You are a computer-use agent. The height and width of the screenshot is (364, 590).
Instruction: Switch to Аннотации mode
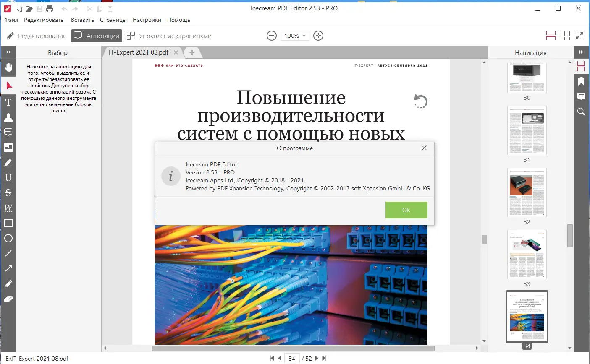tap(97, 36)
